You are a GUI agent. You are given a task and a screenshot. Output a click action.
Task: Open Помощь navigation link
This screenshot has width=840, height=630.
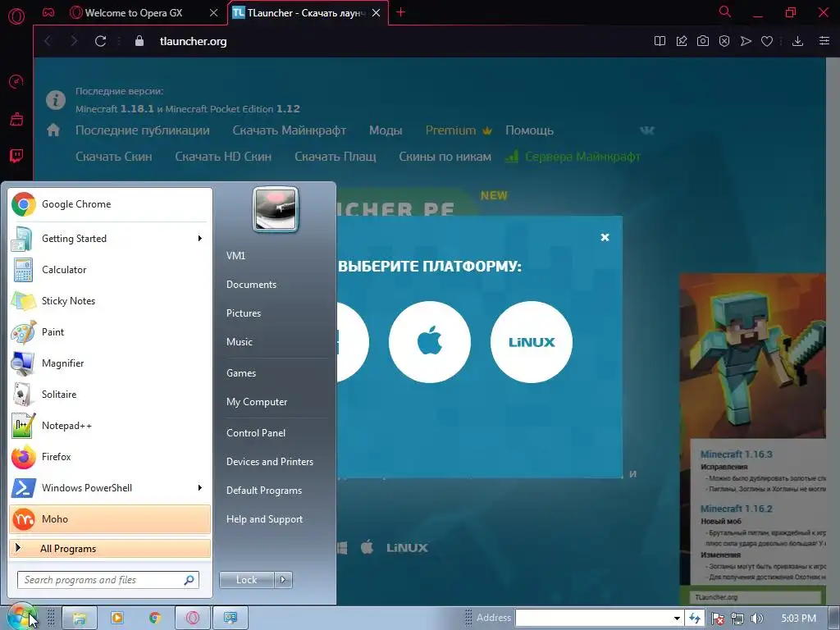tap(529, 130)
